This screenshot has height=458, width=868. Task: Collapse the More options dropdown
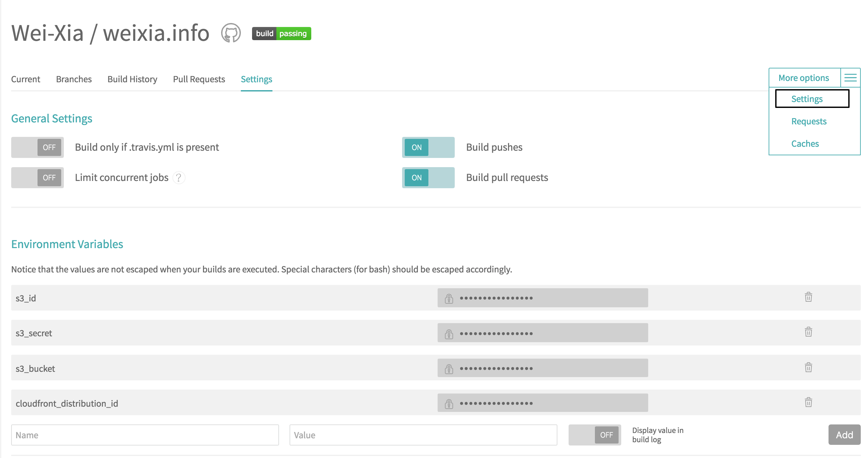click(x=804, y=78)
